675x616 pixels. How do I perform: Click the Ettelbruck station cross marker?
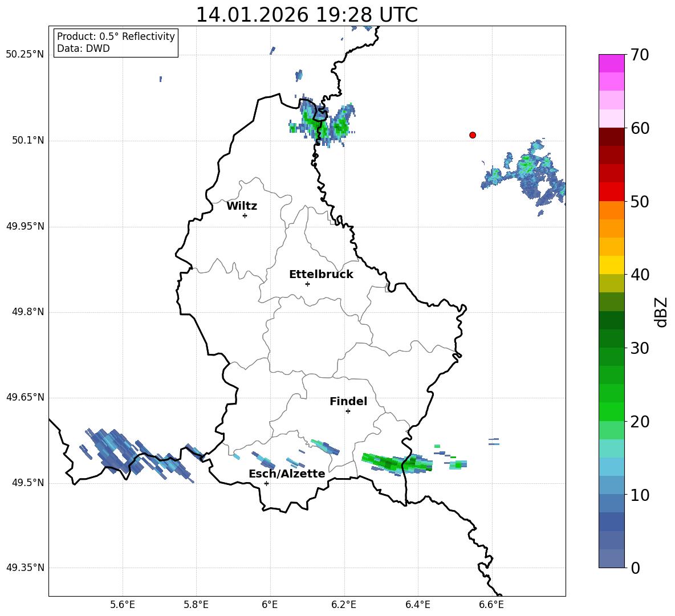(307, 284)
